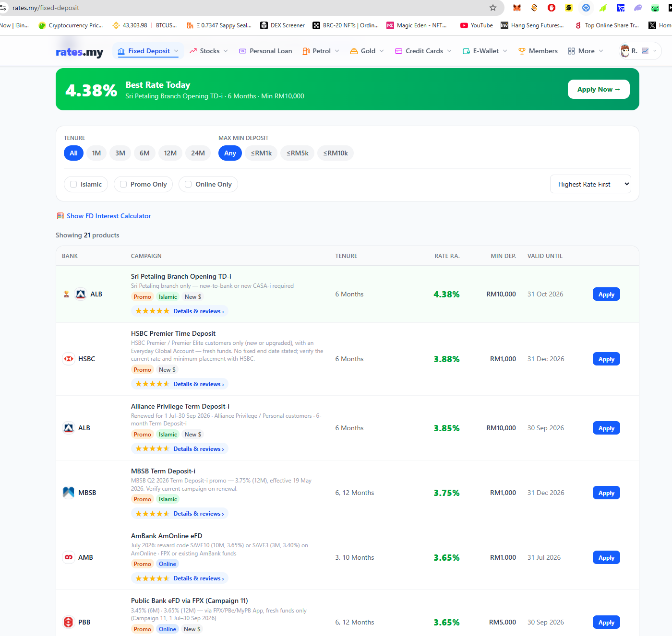
Task: Go to rates.my home via logo
Action: tap(79, 52)
